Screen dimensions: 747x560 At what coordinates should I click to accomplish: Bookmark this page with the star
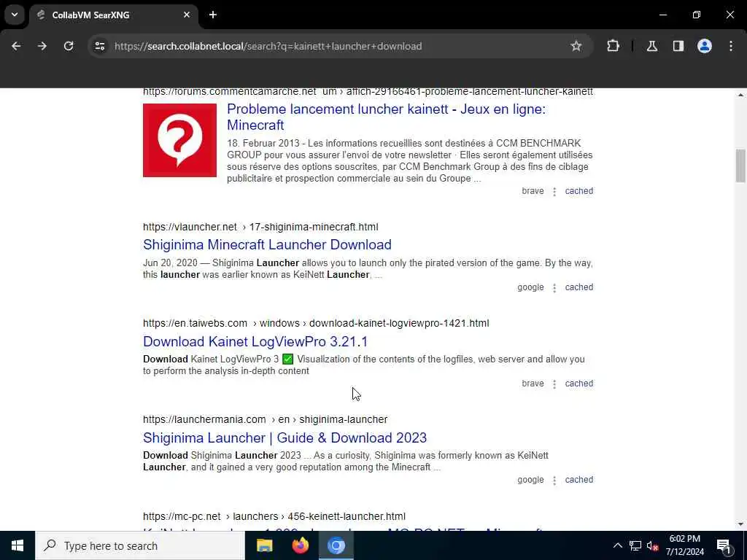(x=576, y=46)
